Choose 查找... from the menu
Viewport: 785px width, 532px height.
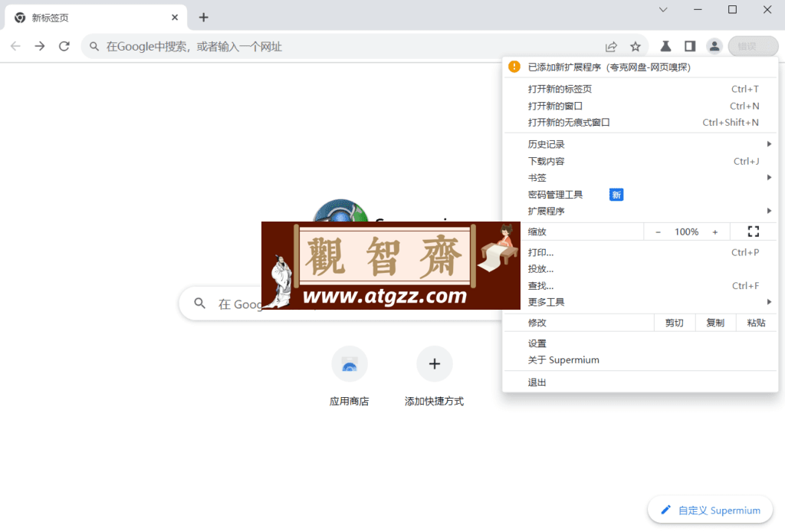click(640, 286)
